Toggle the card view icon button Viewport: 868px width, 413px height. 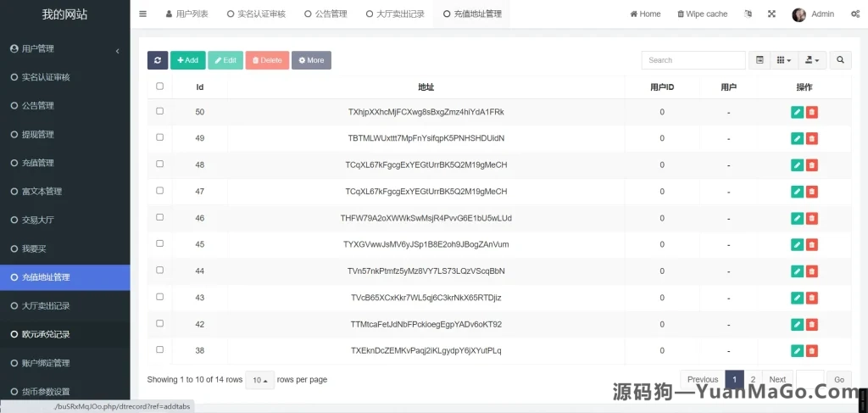pos(759,60)
